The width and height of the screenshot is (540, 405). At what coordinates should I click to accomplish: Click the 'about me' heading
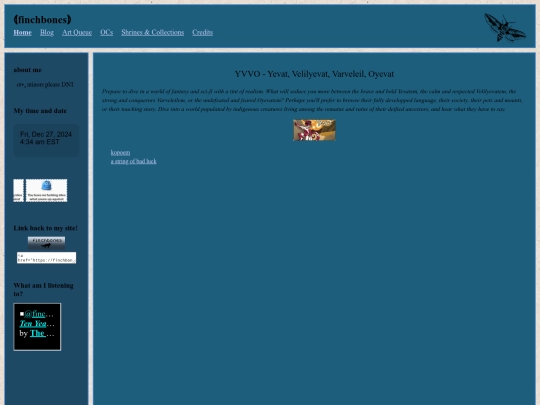[x=28, y=70]
